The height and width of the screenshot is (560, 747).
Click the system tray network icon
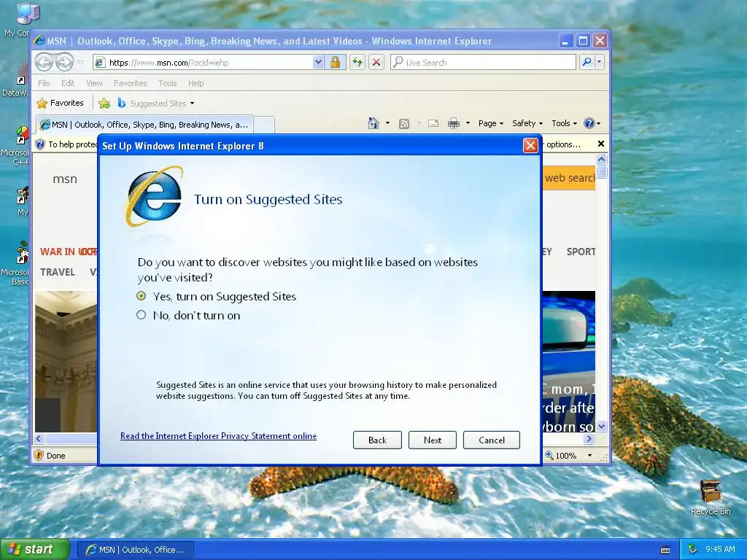click(693, 550)
